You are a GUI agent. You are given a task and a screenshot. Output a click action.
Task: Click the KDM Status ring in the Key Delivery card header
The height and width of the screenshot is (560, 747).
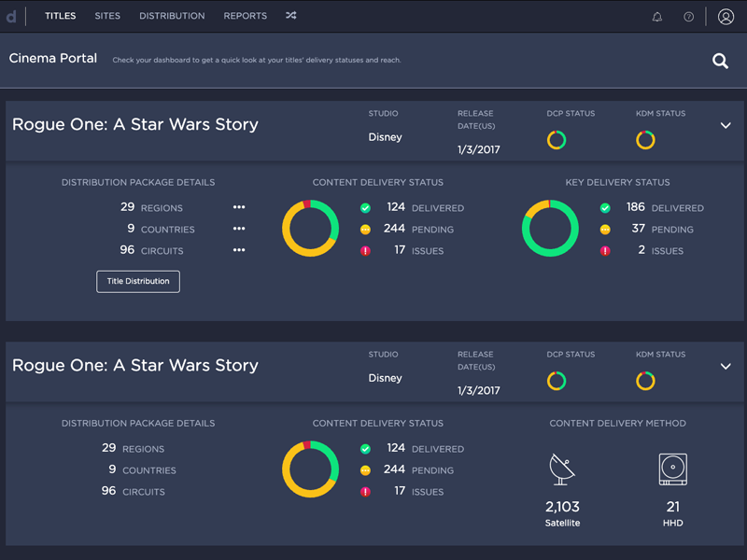click(645, 140)
